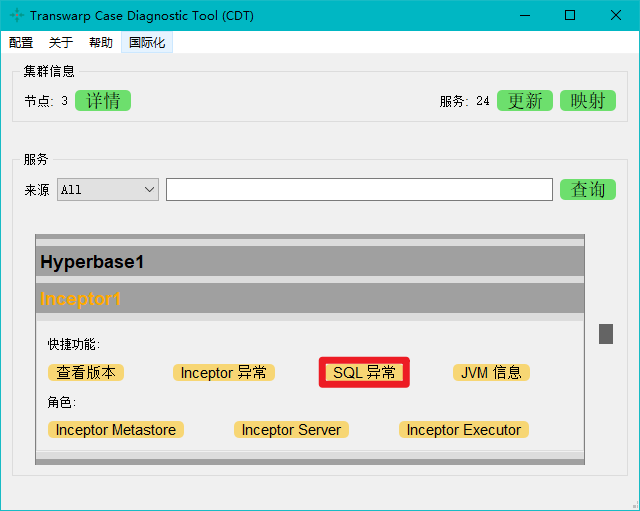The width and height of the screenshot is (640, 511).
Task: Click the JVM 信息 shortcut button
Action: (x=491, y=373)
